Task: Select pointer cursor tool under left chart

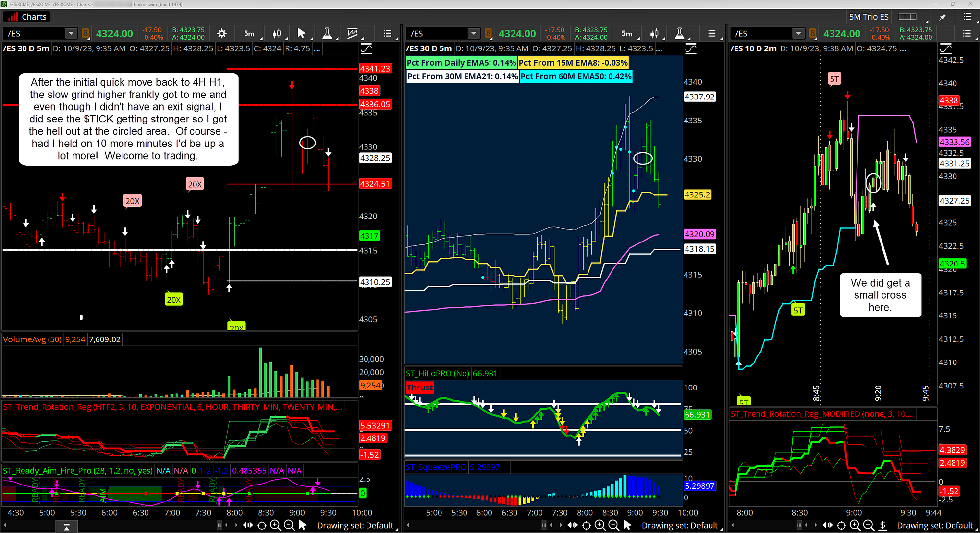Action: (303, 525)
